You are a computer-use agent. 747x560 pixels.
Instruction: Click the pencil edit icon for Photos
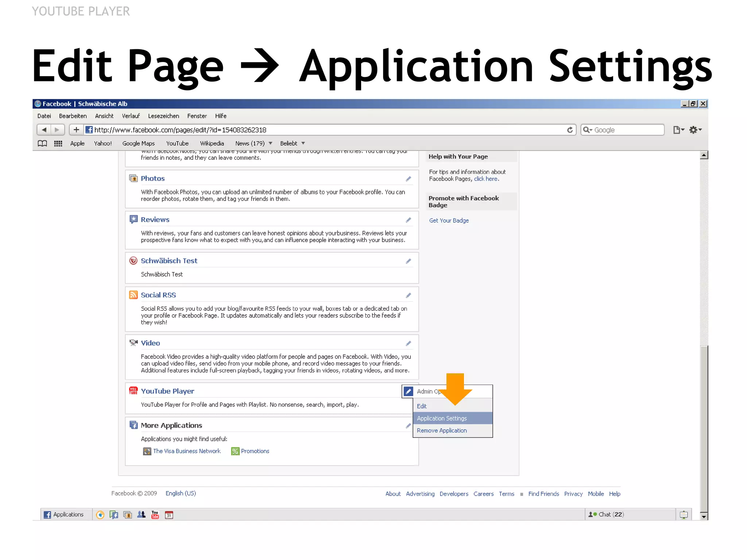[408, 179]
